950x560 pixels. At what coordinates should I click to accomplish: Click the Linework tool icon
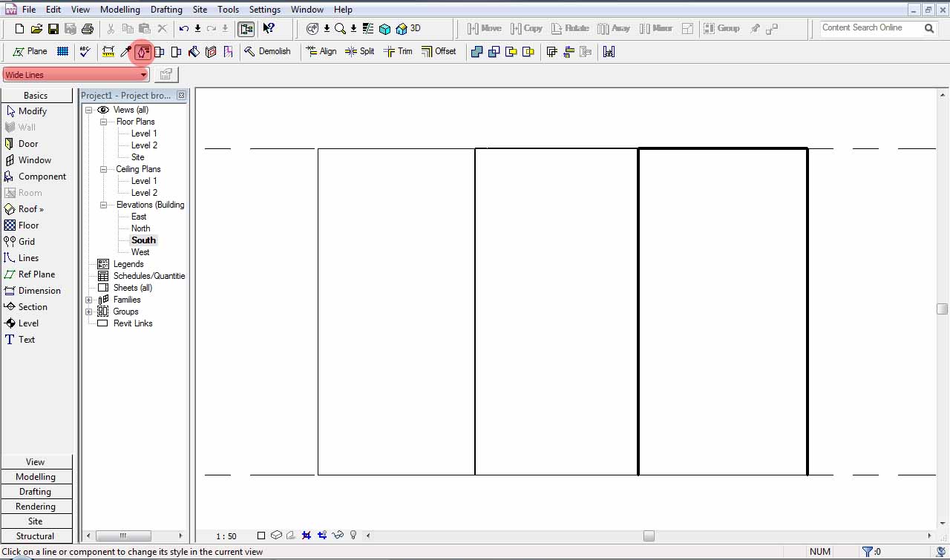[143, 52]
